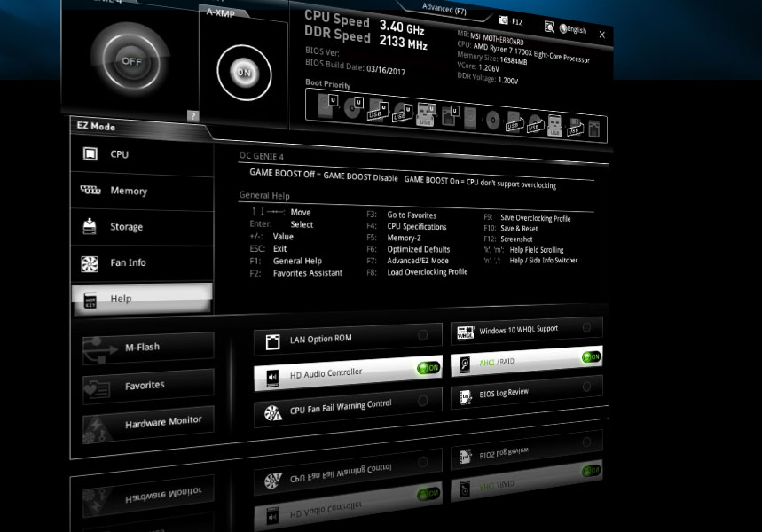Click the Boot Priority label
The image size is (762, 532).
(328, 83)
